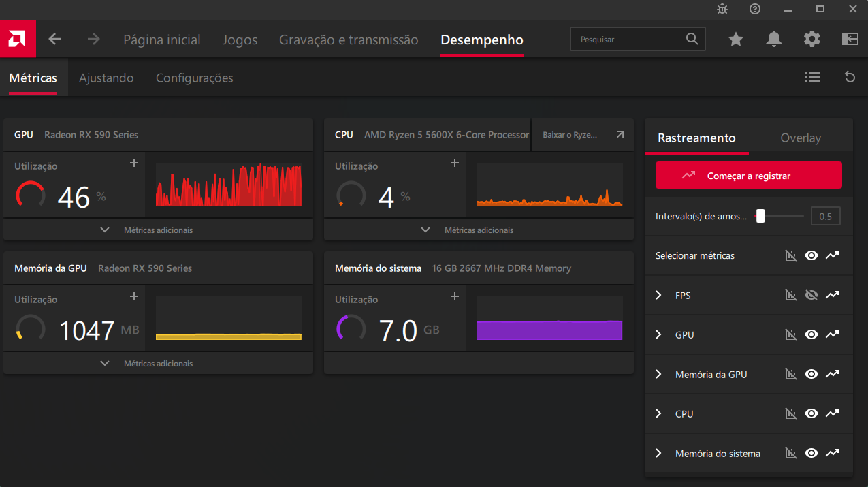
Task: Click the system memory purple graph
Action: [x=549, y=318]
